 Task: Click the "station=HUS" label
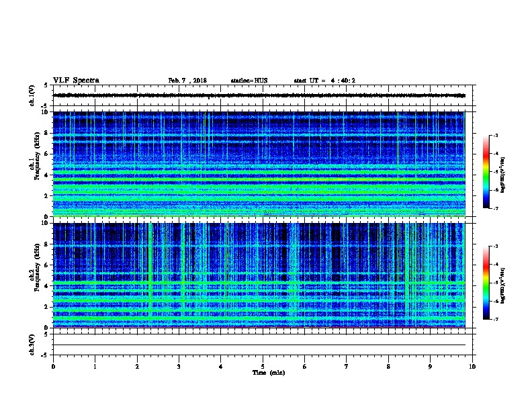249,81
